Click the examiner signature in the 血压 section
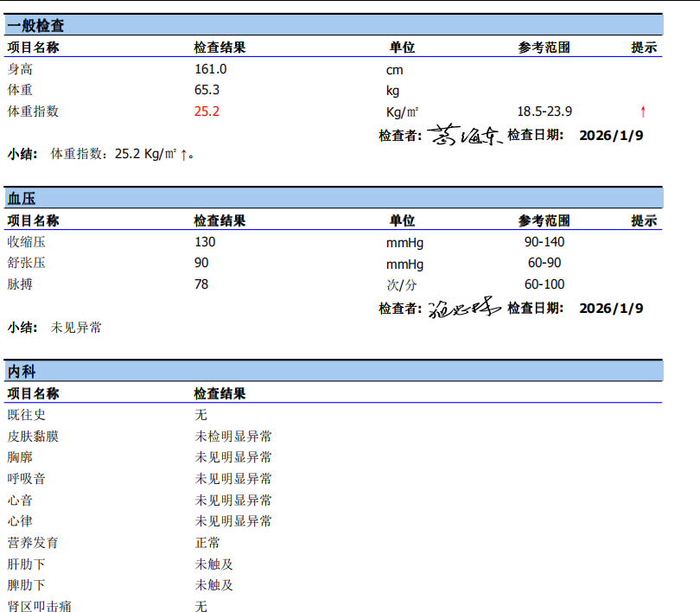This screenshot has width=700, height=612. (x=464, y=308)
